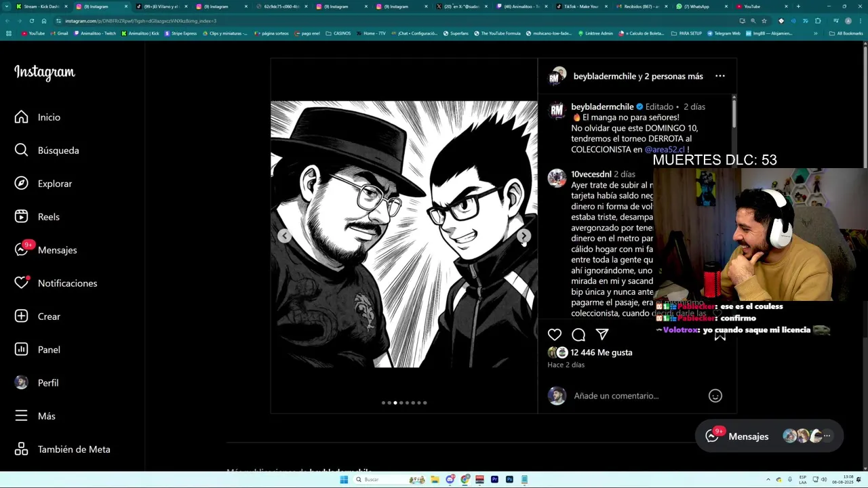The image size is (868, 488).
Task: Bookmark this page with the star icon
Action: [764, 21]
